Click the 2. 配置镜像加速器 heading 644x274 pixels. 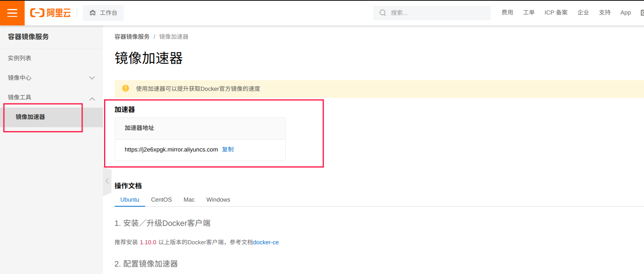[x=146, y=264]
